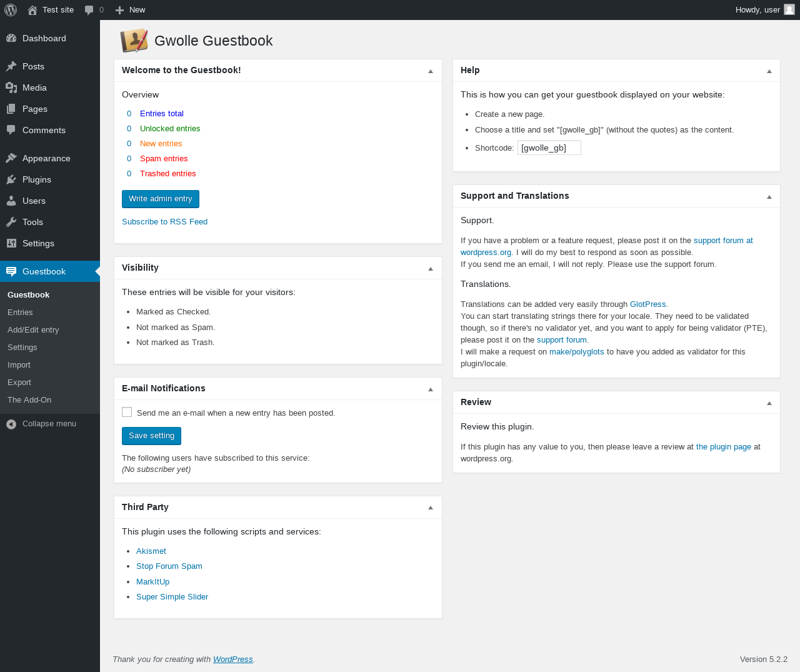The height and width of the screenshot is (672, 800).
Task: Open the Export submenu item
Action: (19, 383)
